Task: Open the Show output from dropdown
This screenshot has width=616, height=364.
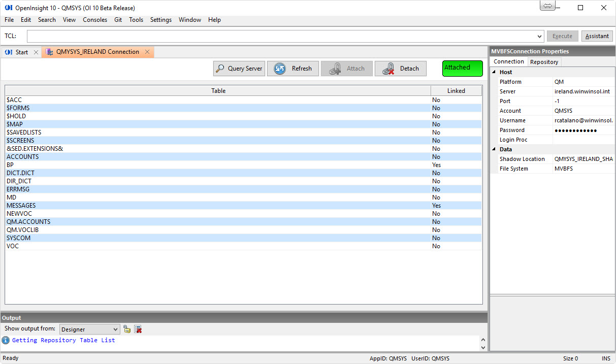Action: [x=89, y=329]
